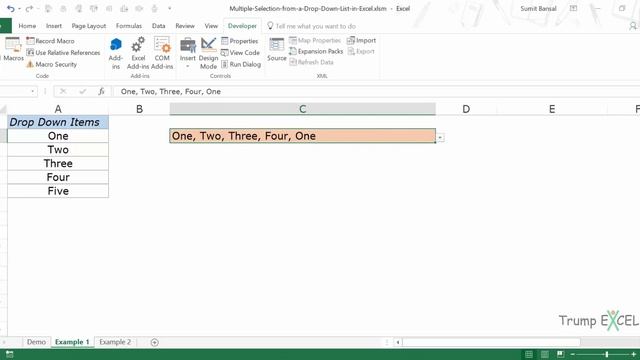Screen dimensions: 640x360
Task: Open the Undo history dropdown
Action: tap(19, 9)
